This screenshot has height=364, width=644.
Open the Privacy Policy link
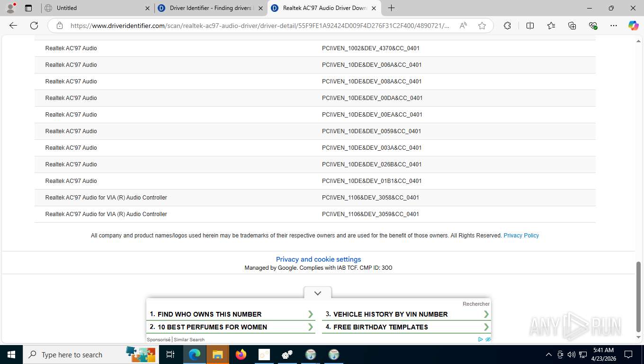point(521,236)
